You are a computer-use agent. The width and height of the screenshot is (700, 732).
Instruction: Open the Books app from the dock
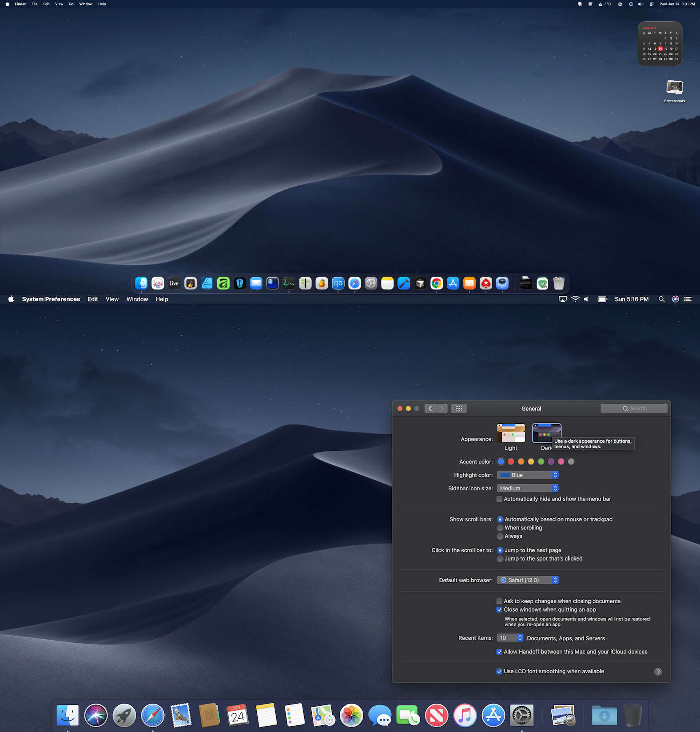469,283
